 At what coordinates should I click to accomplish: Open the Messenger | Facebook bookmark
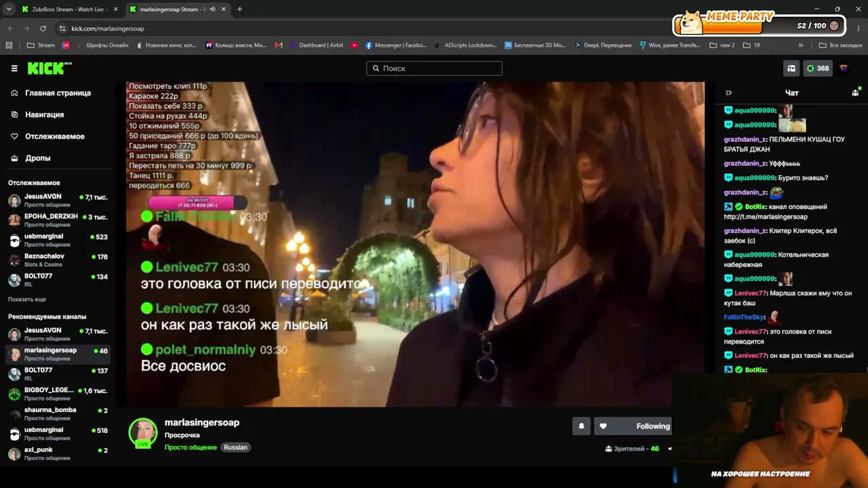coord(396,45)
